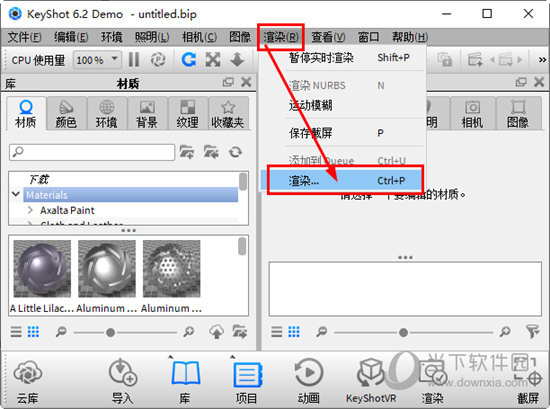Image resolution: width=550 pixels, height=409 pixels.
Task: Switch library to grid view
Action: [x=33, y=331]
